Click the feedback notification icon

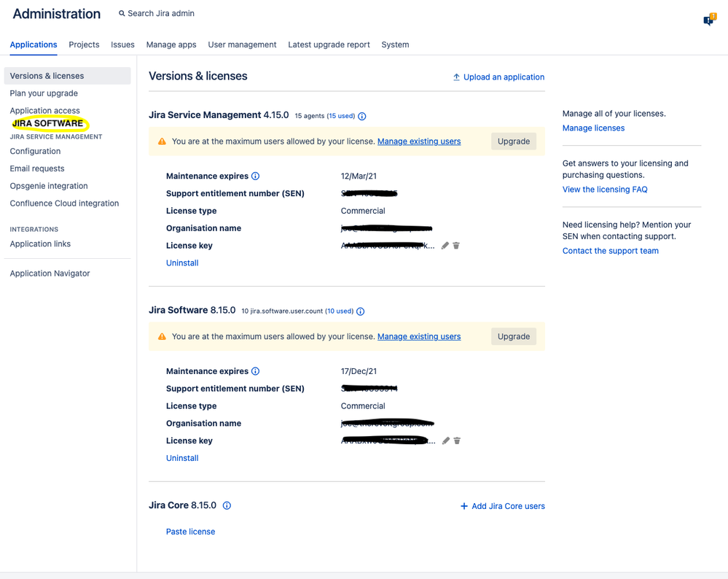[x=710, y=20]
